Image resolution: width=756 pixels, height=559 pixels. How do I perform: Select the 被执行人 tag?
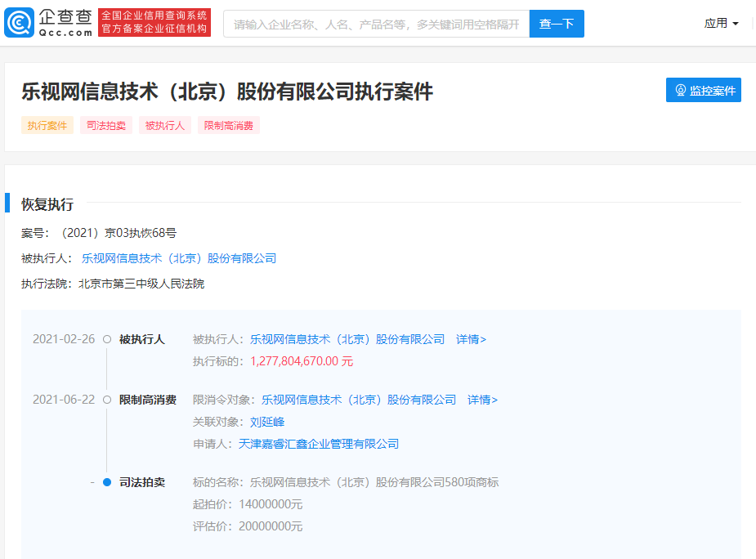tap(165, 125)
